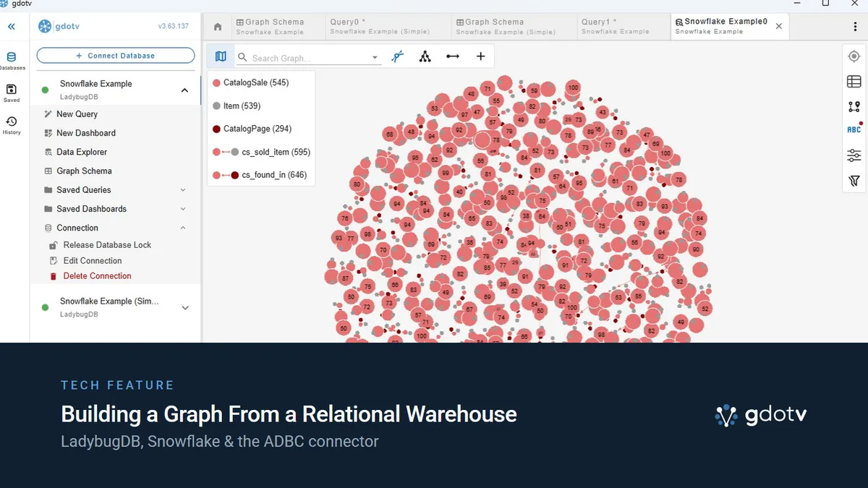Open the Search Graph dropdown arrow

click(375, 58)
